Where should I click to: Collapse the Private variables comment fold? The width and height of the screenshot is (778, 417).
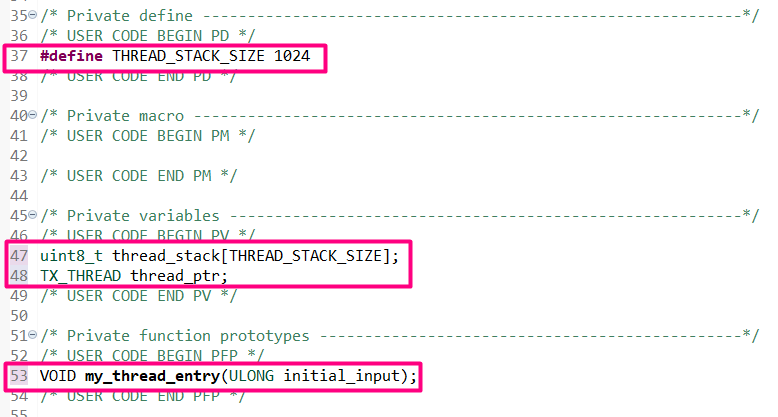[32, 215]
